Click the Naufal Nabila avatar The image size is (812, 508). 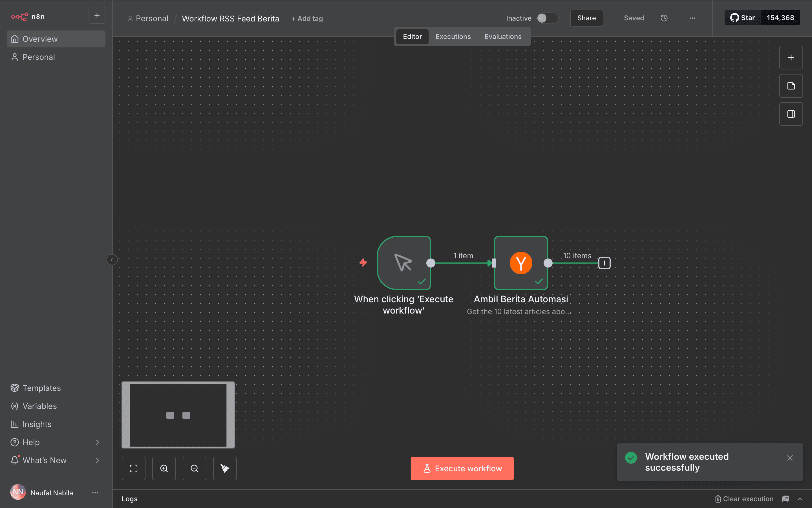(x=18, y=492)
